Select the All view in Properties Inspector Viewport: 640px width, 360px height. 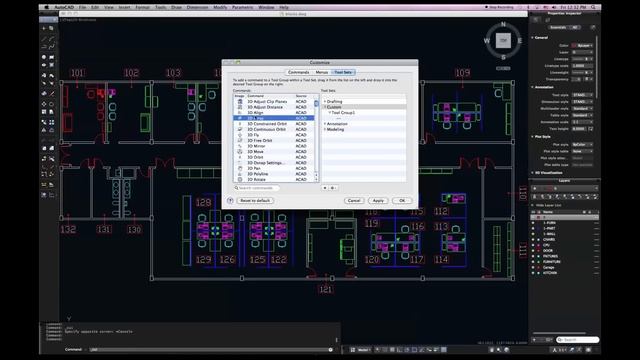pyautogui.click(x=575, y=27)
